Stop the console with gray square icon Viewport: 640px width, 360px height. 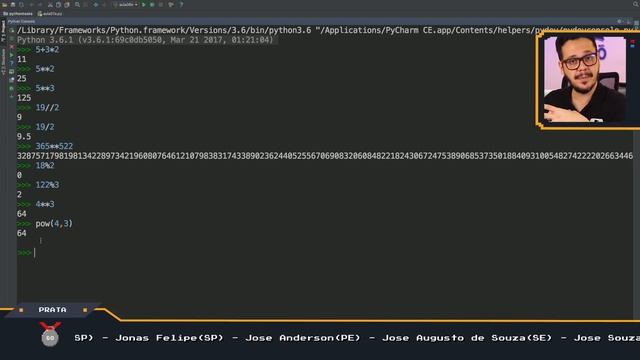pyautogui.click(x=11, y=39)
